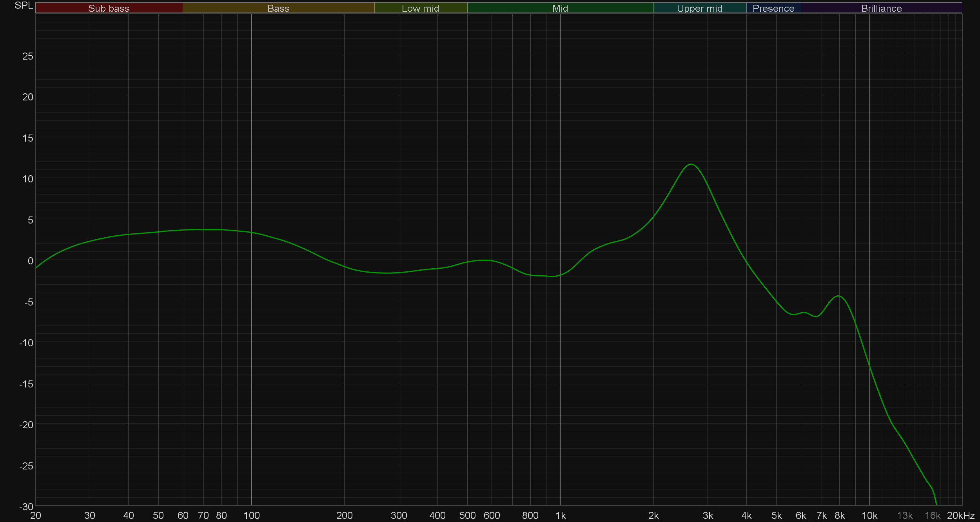Click the 20kHz label on frequency axis
The width and height of the screenshot is (980, 522).
click(960, 516)
